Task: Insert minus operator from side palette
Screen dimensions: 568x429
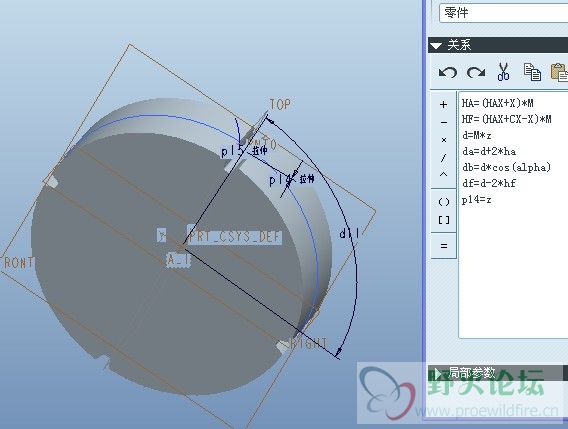Action: click(x=443, y=122)
